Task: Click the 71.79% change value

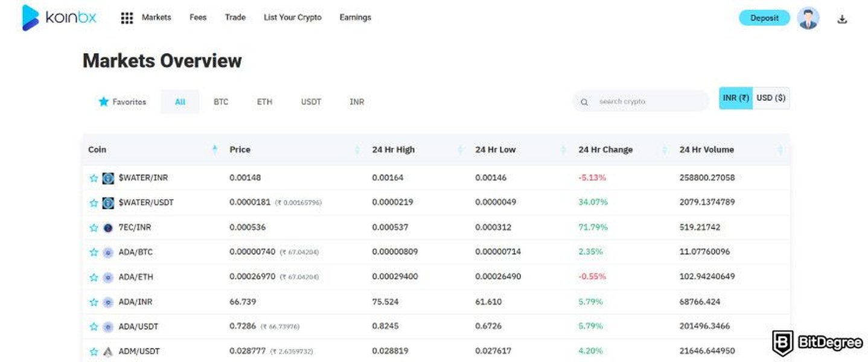Action: coord(593,227)
